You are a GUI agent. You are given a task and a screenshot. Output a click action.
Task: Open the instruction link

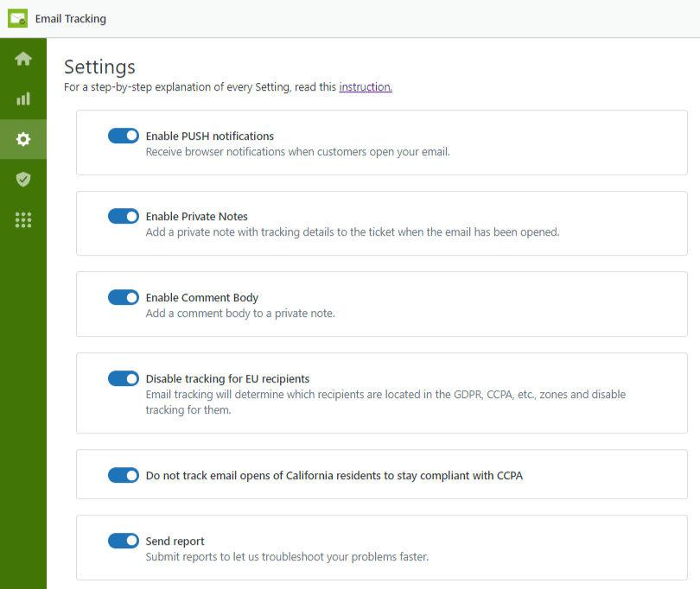(366, 87)
